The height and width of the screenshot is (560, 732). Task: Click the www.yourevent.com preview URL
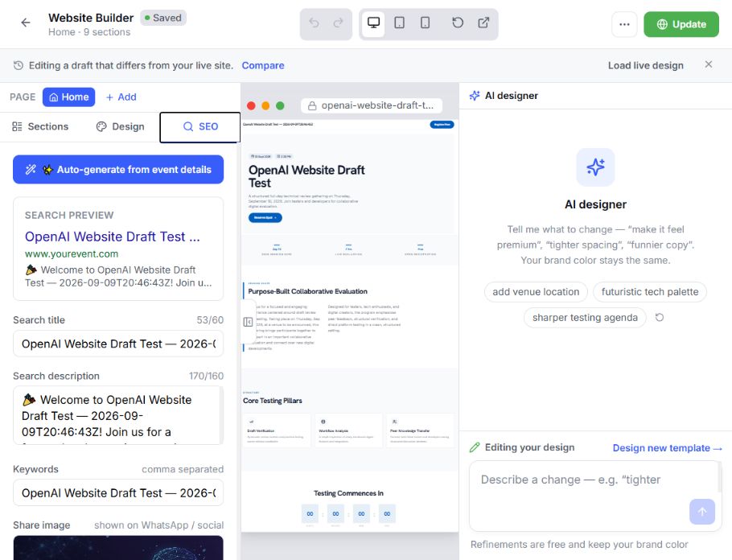(x=72, y=254)
